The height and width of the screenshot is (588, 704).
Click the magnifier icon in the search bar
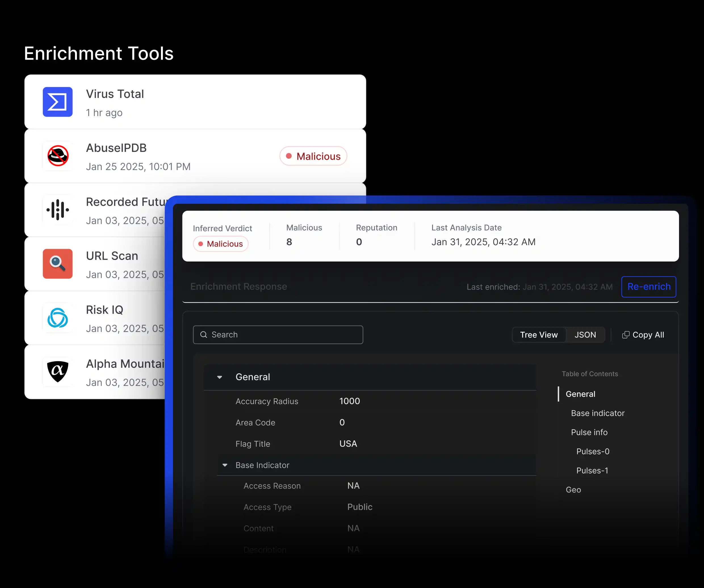204,334
